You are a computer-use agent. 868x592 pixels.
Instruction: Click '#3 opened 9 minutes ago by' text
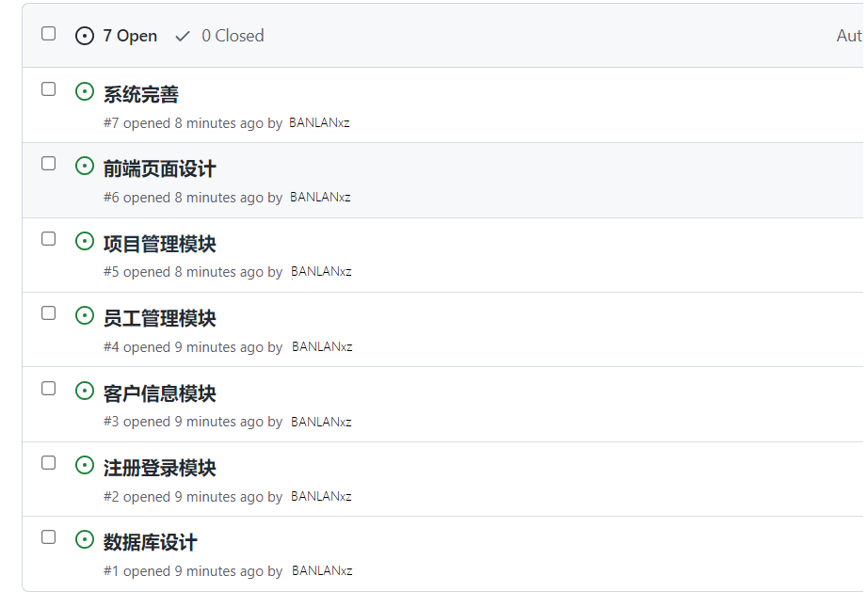193,423
